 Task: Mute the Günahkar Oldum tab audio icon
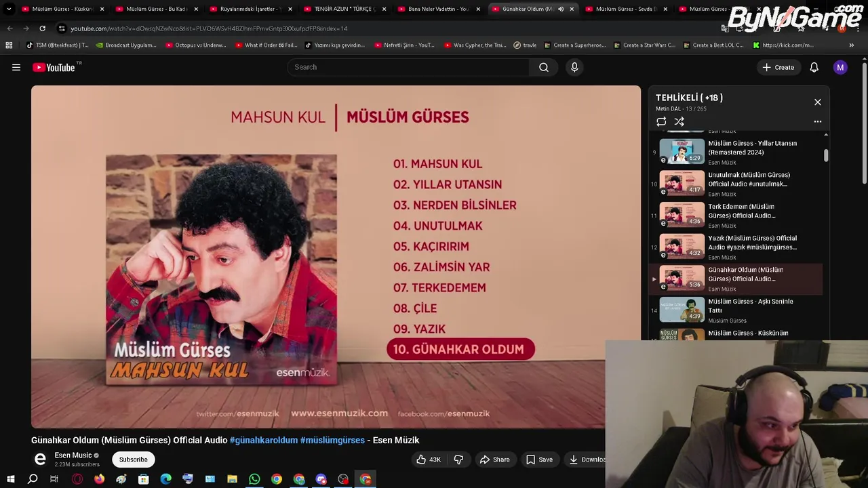pyautogui.click(x=561, y=9)
